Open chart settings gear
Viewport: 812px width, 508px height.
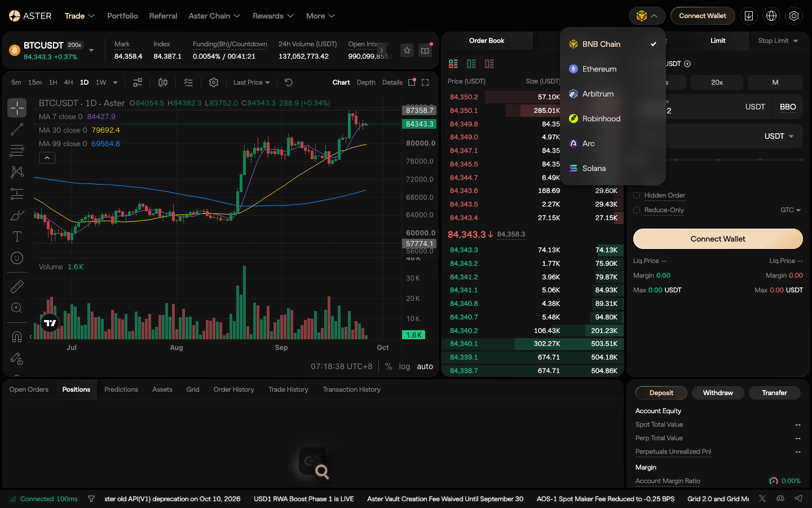coord(214,82)
